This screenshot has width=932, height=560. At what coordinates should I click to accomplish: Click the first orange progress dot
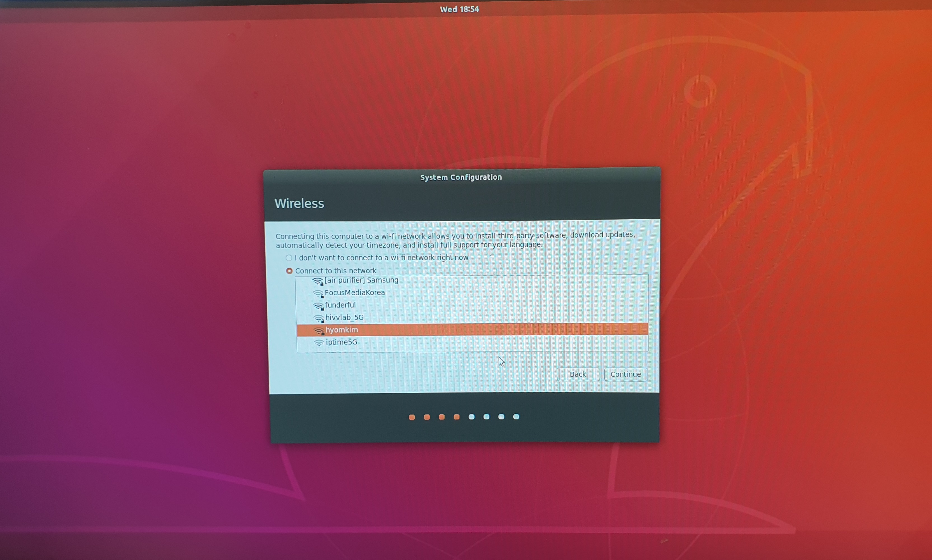tap(412, 417)
